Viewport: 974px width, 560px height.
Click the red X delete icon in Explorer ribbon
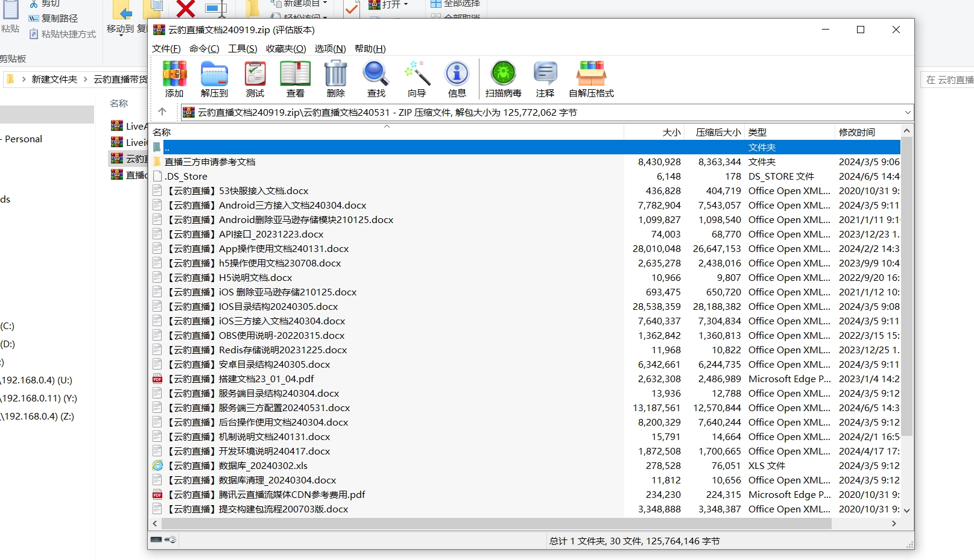point(186,8)
